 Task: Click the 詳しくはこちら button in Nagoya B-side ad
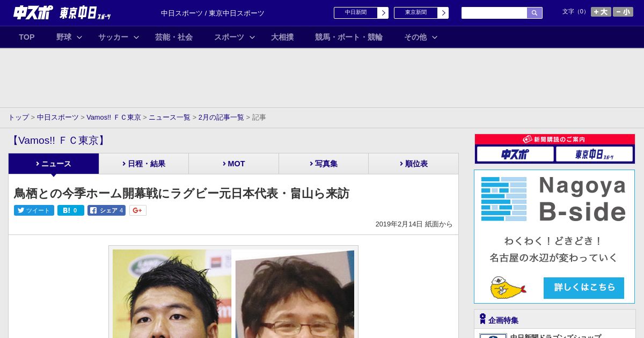coord(584,288)
